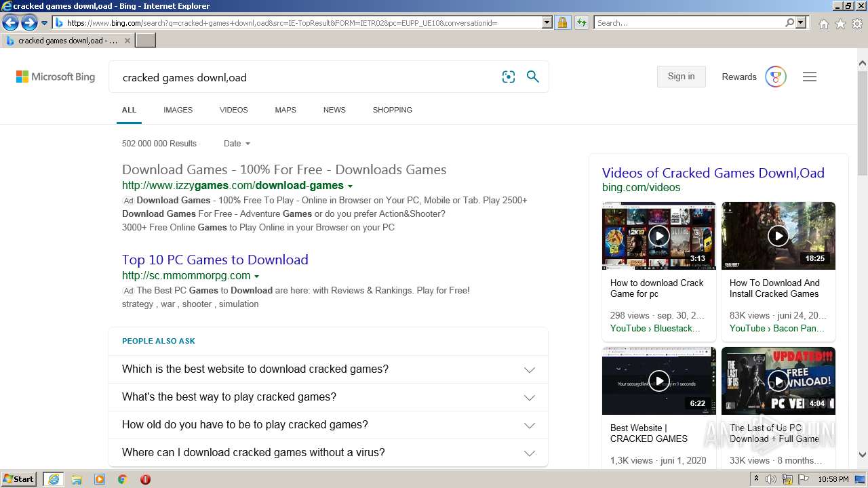Open visual search camera icon
868x488 pixels.
coord(509,77)
